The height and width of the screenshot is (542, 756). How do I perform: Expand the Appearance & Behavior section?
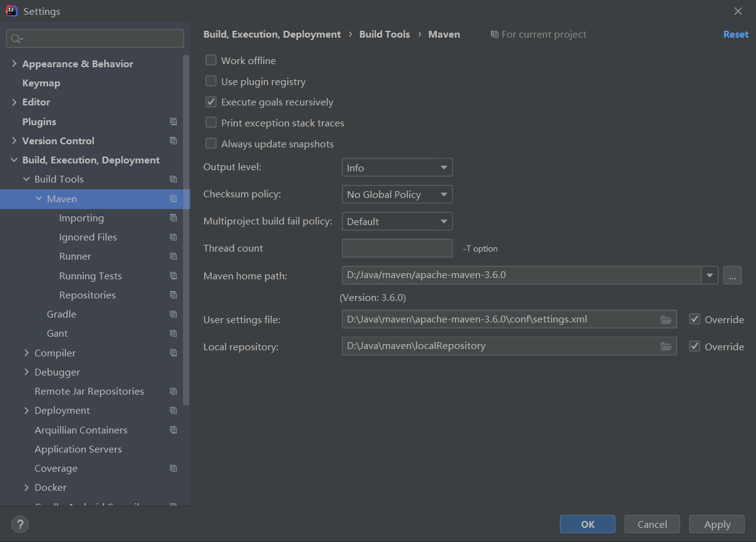(x=14, y=64)
